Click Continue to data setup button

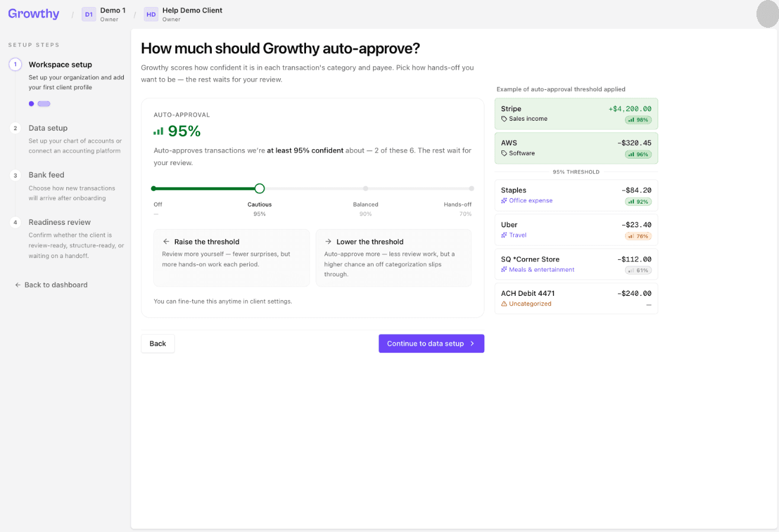coord(432,343)
